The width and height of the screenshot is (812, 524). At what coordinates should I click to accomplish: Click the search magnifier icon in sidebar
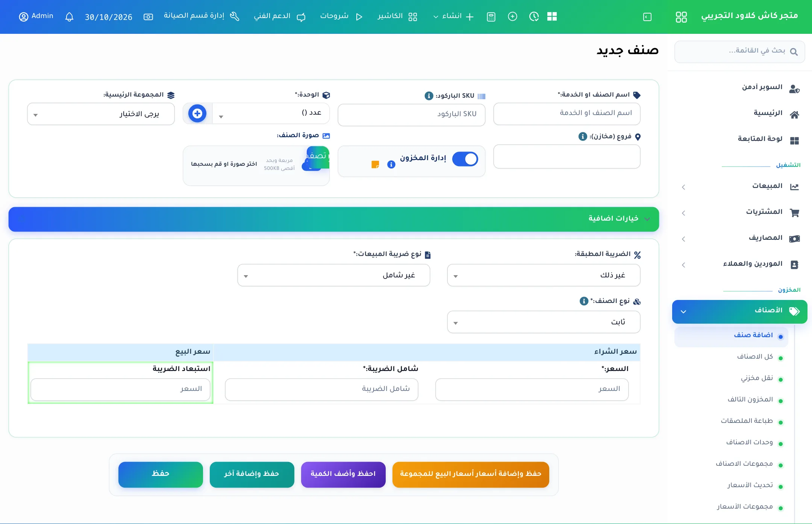click(794, 52)
